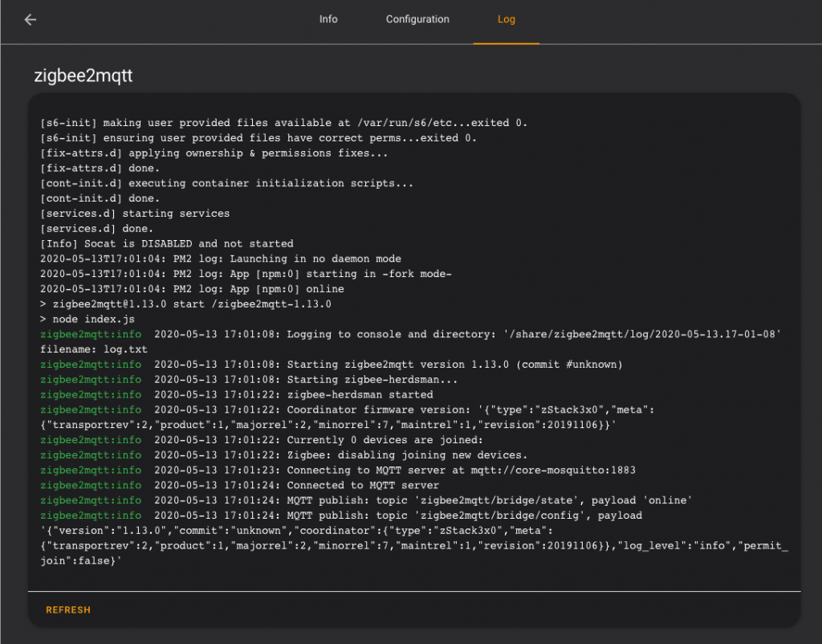The image size is (822, 644).
Task: Click the 'Starting zigbee-herdsman...' log line
Action: [x=249, y=380]
